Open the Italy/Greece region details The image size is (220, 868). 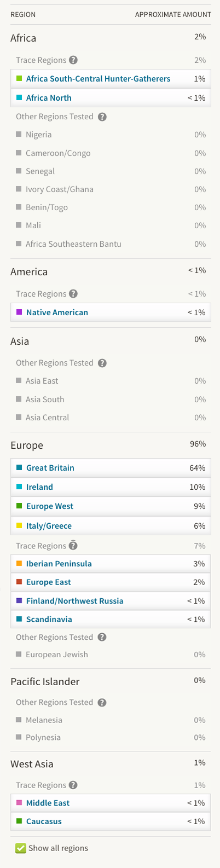click(x=111, y=525)
